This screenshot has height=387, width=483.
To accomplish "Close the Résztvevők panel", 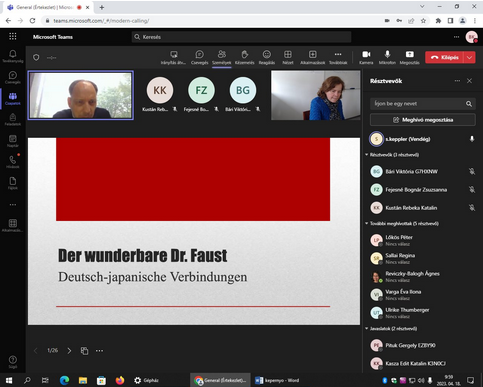I will pyautogui.click(x=469, y=81).
